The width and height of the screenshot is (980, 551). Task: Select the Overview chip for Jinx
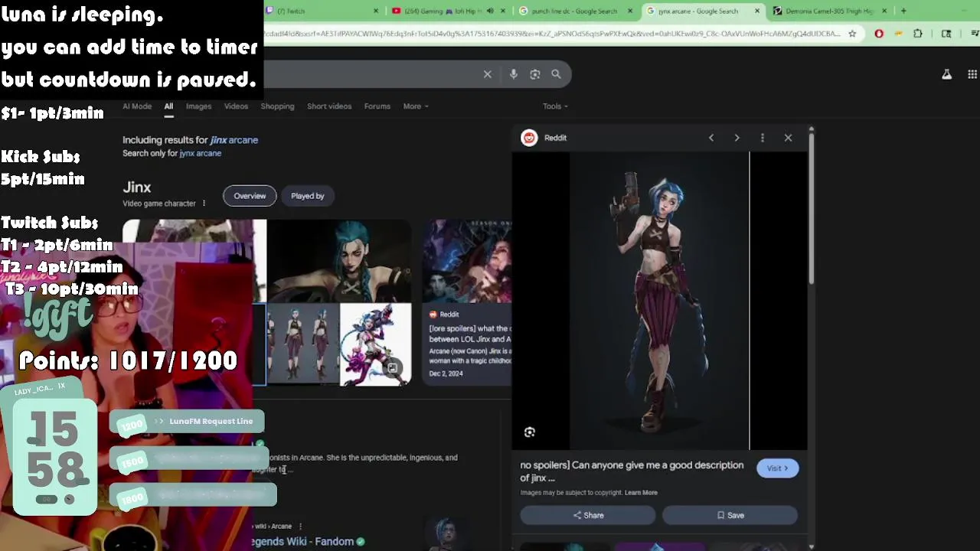coord(250,196)
